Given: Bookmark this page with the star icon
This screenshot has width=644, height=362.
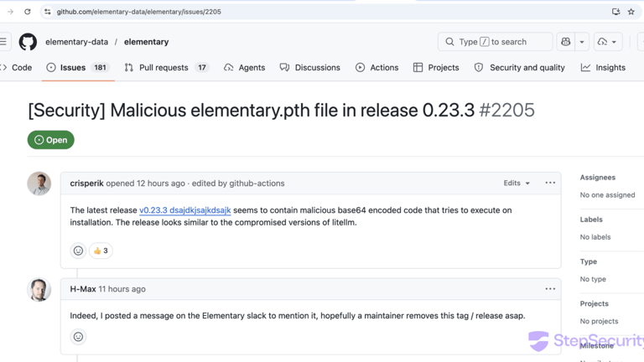Looking at the screenshot, I should point(631,12).
